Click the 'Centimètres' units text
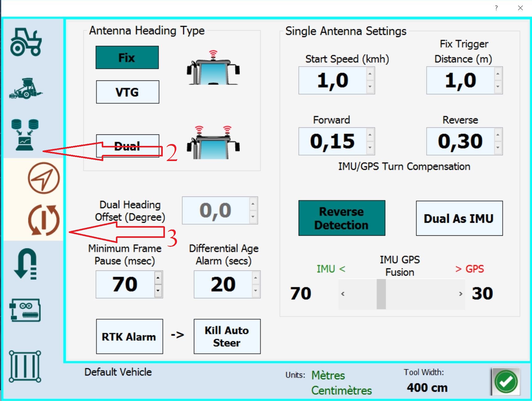Image resolution: width=532 pixels, height=401 pixels. pos(342,391)
